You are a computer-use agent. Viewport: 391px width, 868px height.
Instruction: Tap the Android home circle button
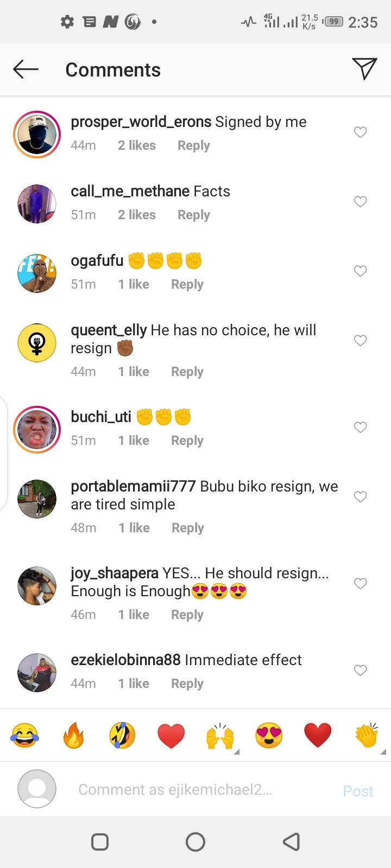point(195,842)
